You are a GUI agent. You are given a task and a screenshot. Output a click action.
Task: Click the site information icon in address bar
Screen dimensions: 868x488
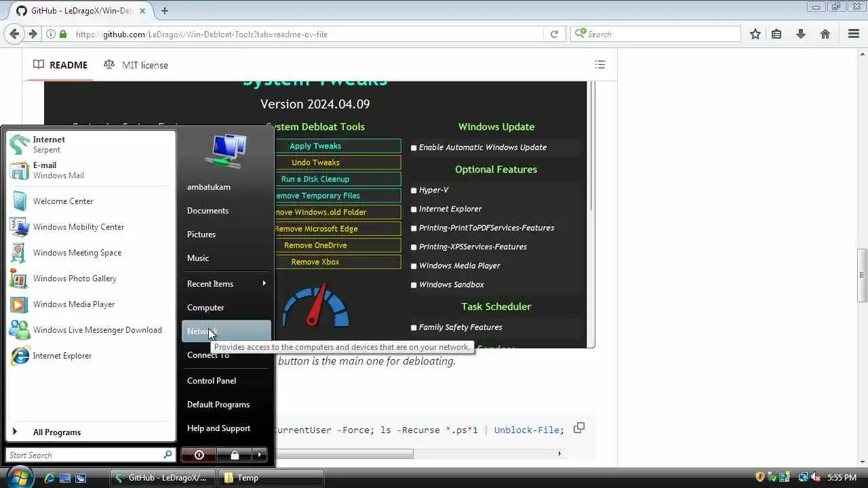(51, 34)
